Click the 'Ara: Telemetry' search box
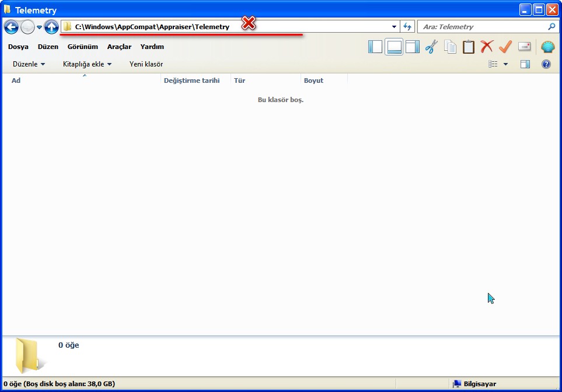The height and width of the screenshot is (392, 562). (x=487, y=26)
